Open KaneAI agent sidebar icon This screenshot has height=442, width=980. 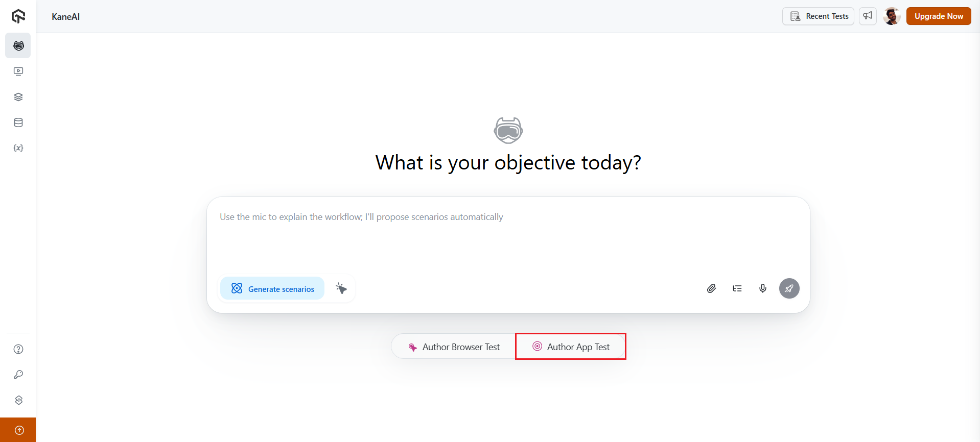click(18, 46)
